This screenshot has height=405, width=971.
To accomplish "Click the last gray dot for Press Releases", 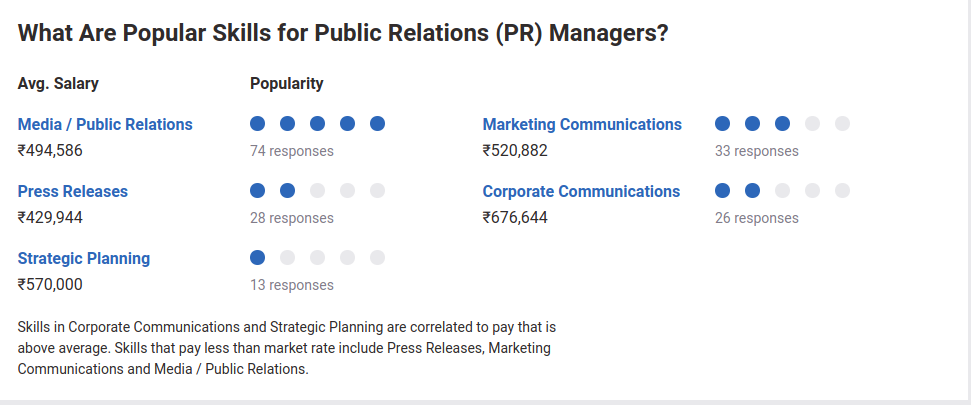I will click(x=377, y=191).
